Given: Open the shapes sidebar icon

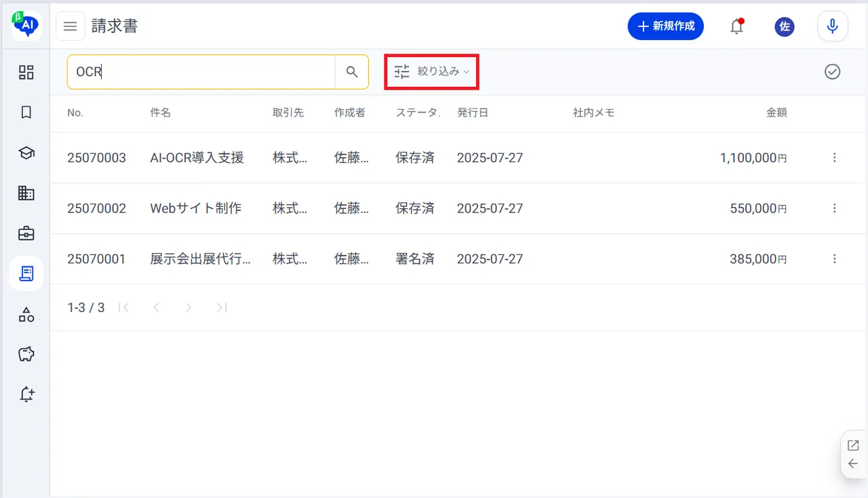Looking at the screenshot, I should pos(26,314).
